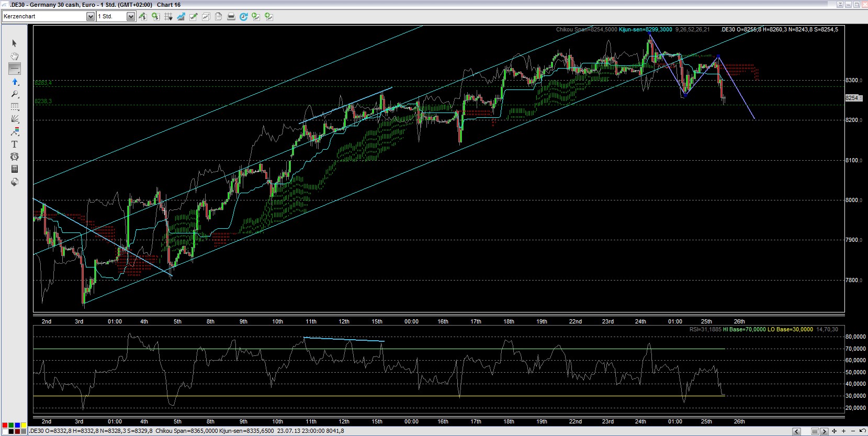Expand the 1 Std. timeframe dropdown
The image size is (868, 436).
pos(130,17)
